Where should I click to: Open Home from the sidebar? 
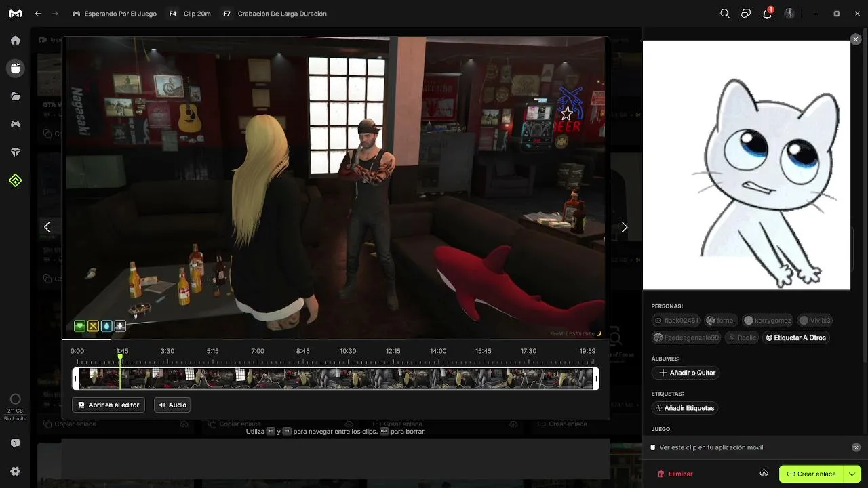(15, 40)
